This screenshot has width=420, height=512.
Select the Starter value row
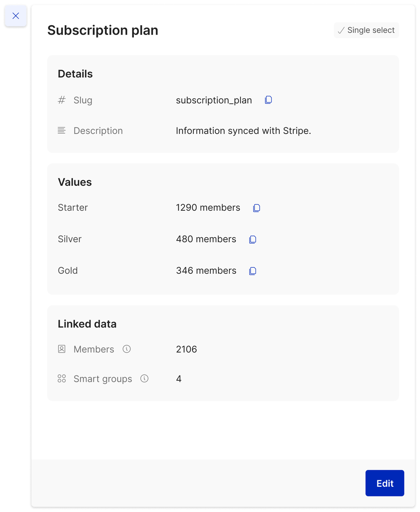point(223,208)
